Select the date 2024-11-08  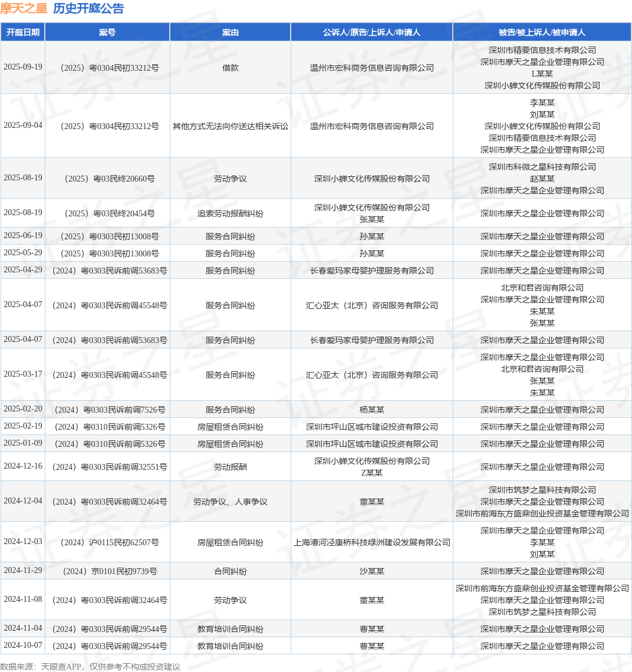coord(23,599)
